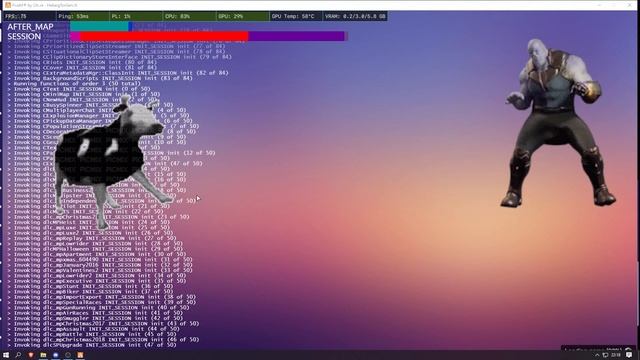Click the 'dlcSPUpgrade INIT_SESSION init (47 of 50)' line
Screen dimensions: 640x360
pyautogui.click(x=92, y=344)
